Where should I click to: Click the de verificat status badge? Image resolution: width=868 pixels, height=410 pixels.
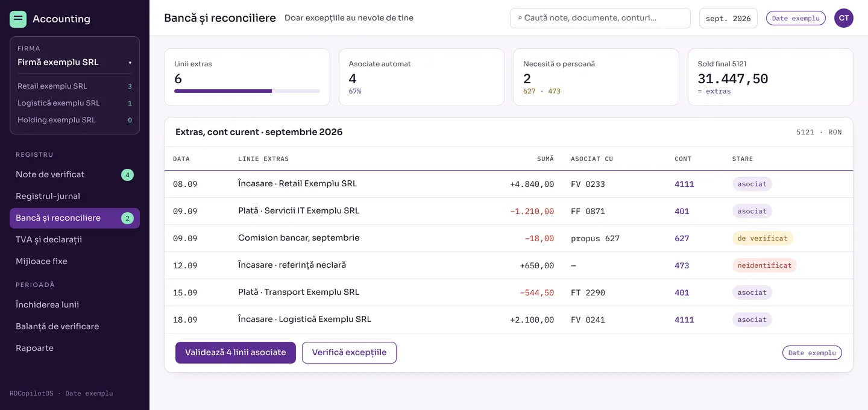[x=763, y=238]
